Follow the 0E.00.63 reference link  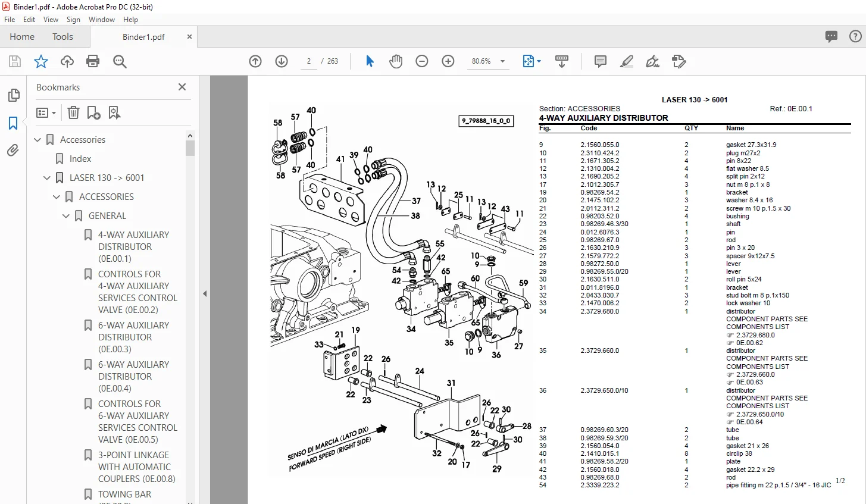click(749, 383)
